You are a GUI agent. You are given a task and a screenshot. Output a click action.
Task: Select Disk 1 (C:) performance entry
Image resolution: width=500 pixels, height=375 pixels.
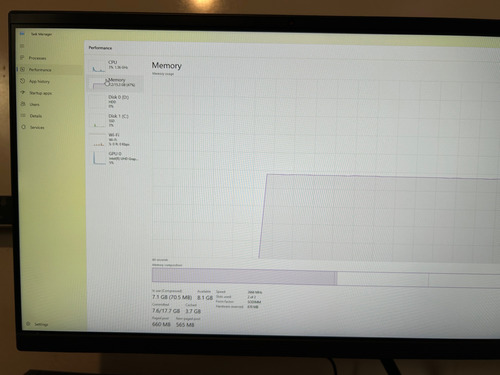click(x=115, y=120)
